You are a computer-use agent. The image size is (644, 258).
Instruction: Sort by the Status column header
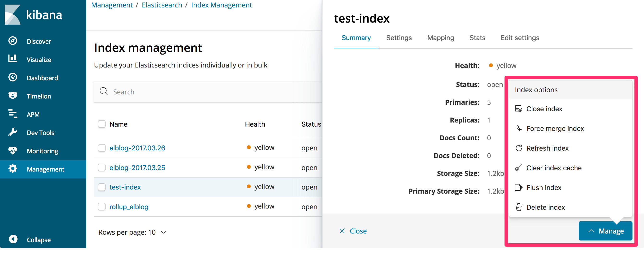point(311,124)
